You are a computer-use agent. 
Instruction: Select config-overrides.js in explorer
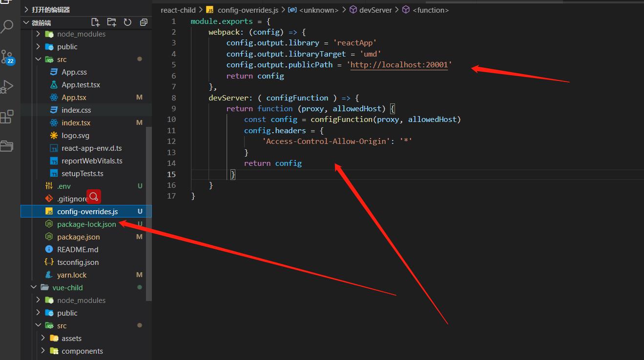click(x=86, y=212)
